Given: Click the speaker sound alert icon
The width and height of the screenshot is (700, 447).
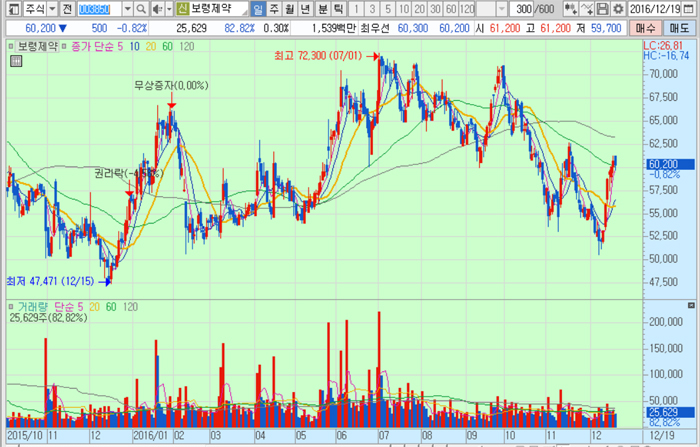Looking at the screenshot, I should (x=157, y=8).
